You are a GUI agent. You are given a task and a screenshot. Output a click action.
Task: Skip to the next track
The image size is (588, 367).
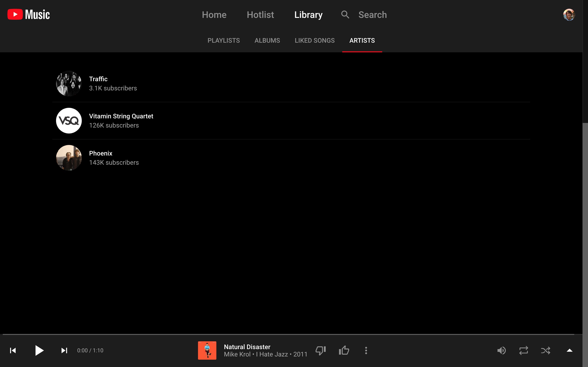point(64,350)
